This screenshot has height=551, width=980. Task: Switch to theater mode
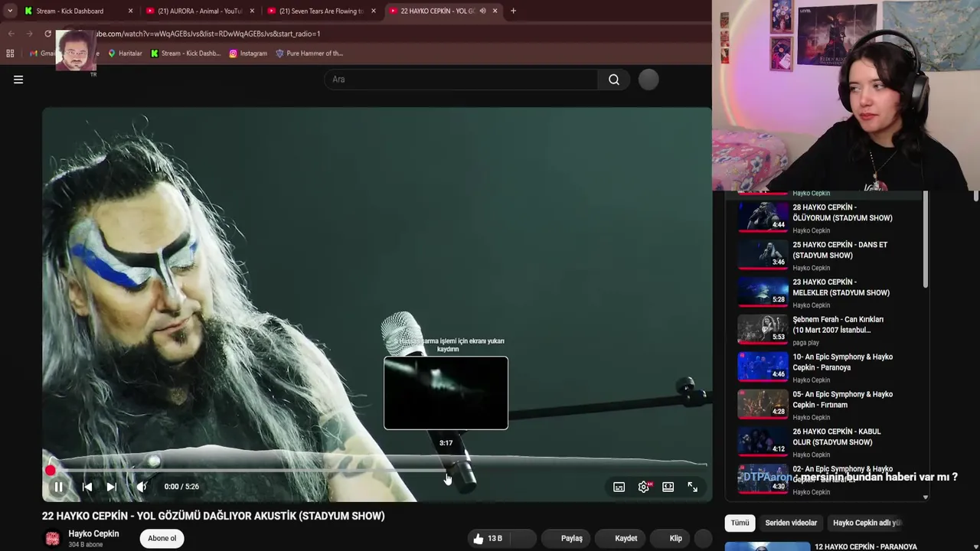668,487
